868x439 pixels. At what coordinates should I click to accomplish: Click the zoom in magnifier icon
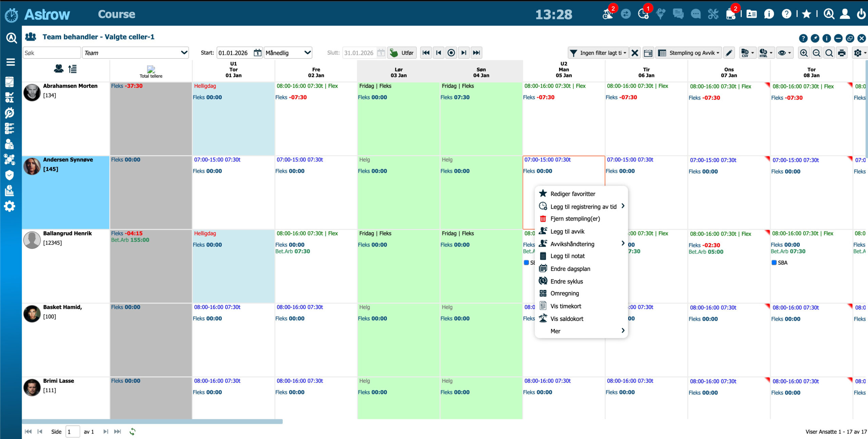[x=804, y=53]
